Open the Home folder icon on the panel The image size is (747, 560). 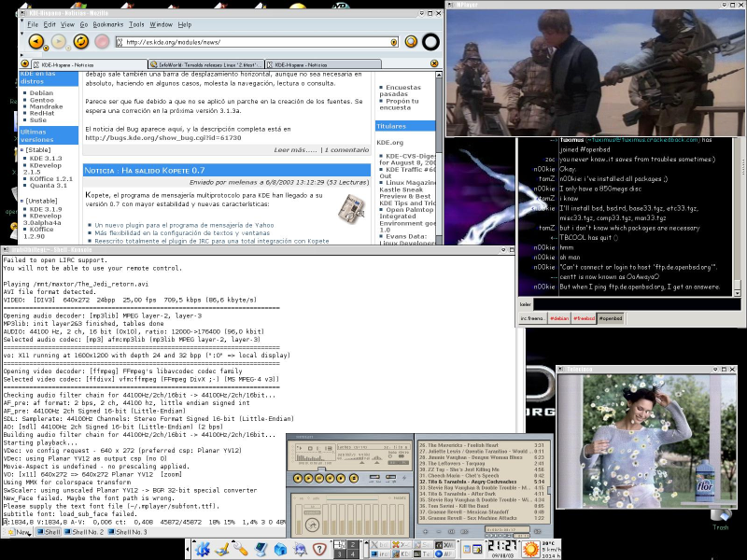click(x=281, y=549)
